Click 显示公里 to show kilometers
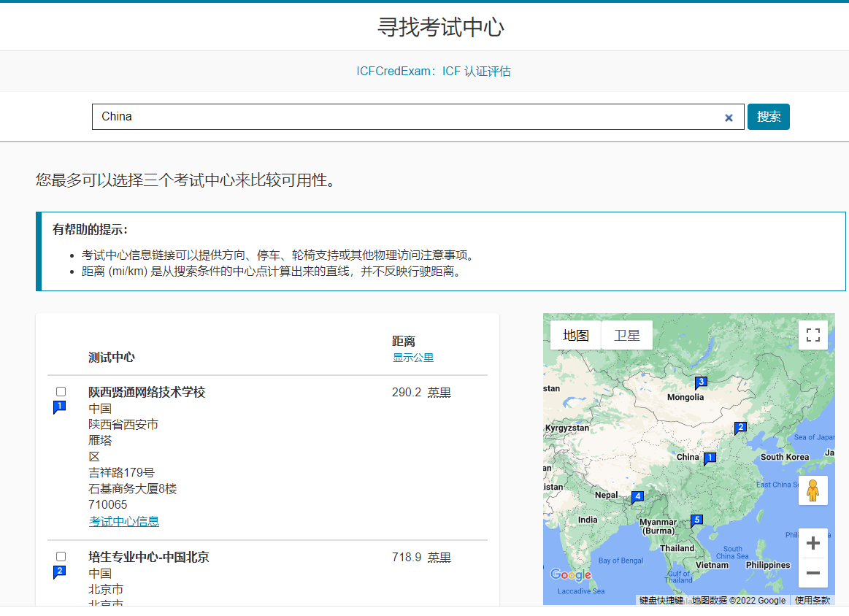849x616 pixels. point(413,358)
